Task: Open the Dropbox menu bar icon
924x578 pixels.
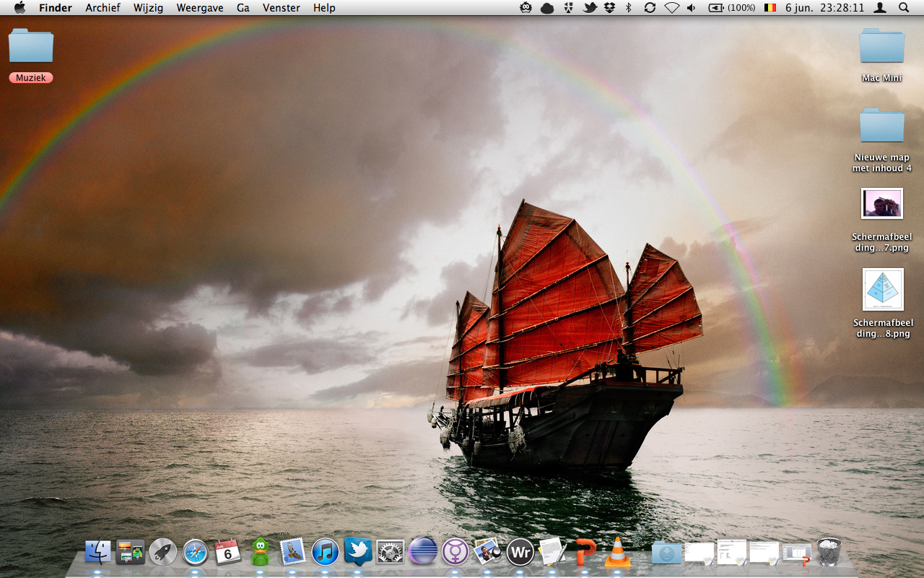Action: tap(609, 8)
